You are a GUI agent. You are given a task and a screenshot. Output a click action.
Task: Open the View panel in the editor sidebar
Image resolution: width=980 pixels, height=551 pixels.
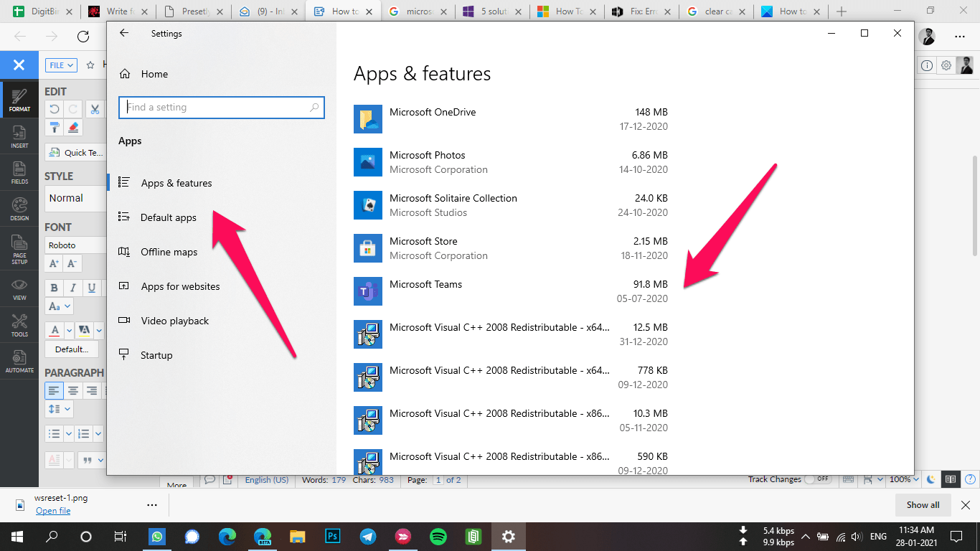click(19, 289)
